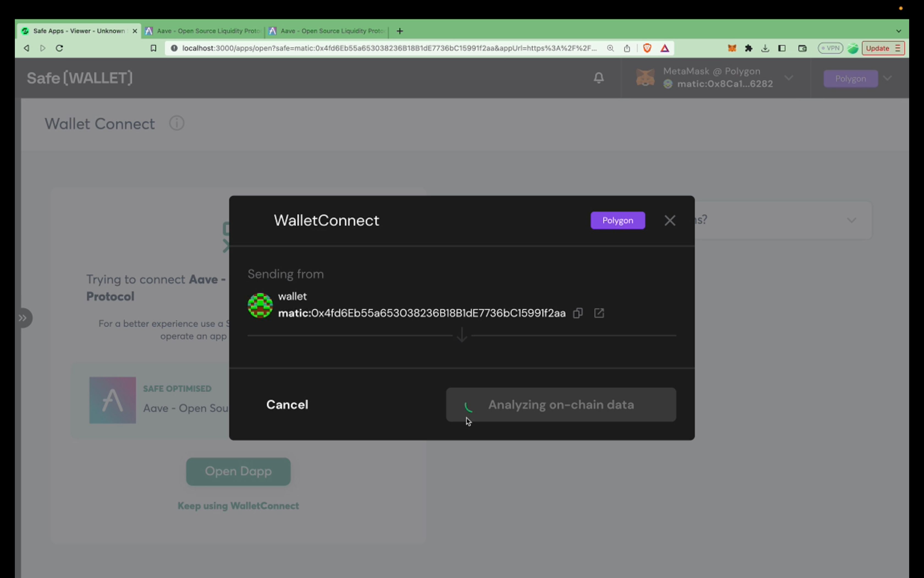Show Wallet Connect info icon

point(177,124)
